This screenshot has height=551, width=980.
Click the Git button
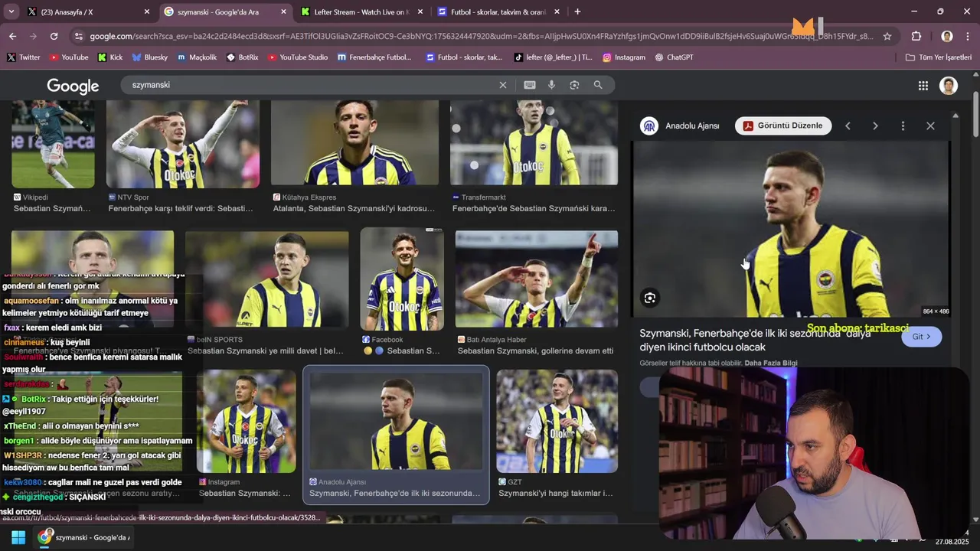coord(921,337)
